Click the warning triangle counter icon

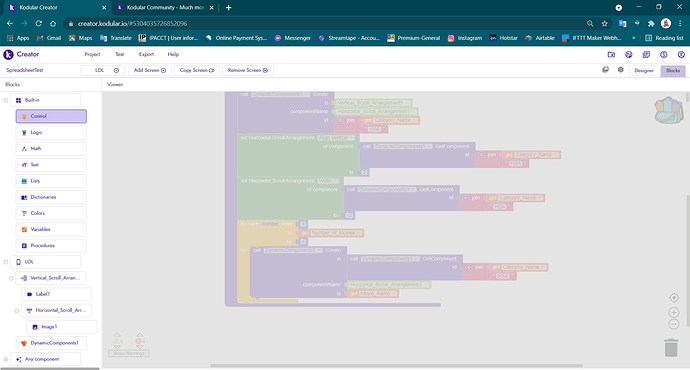coord(117,341)
